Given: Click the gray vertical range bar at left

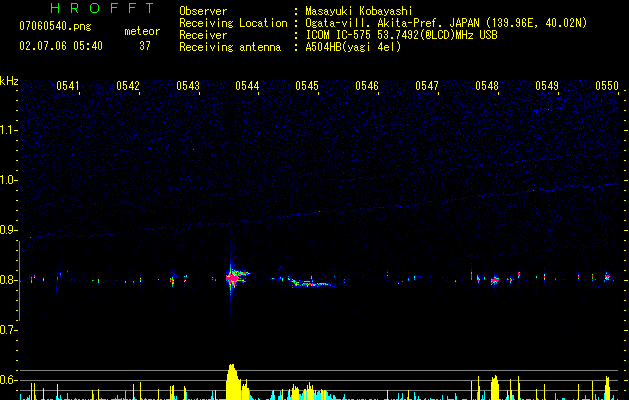Looking at the screenshot, I should coord(19,281).
